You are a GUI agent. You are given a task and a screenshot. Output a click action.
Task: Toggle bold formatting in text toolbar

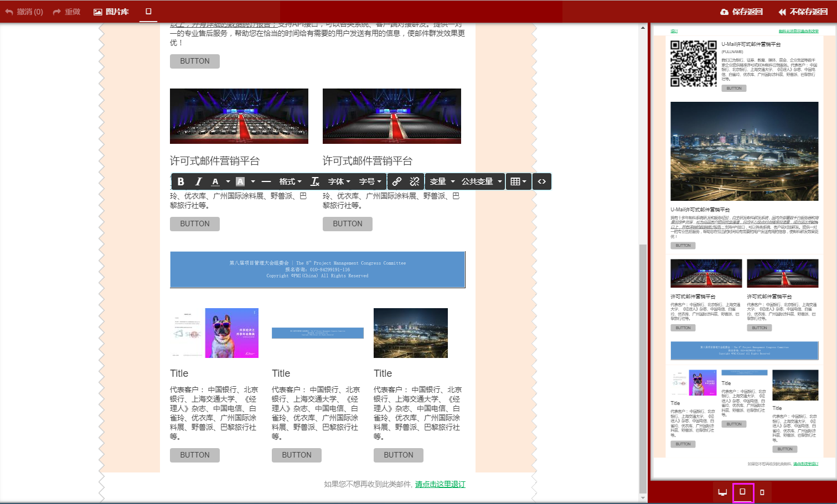click(x=180, y=181)
